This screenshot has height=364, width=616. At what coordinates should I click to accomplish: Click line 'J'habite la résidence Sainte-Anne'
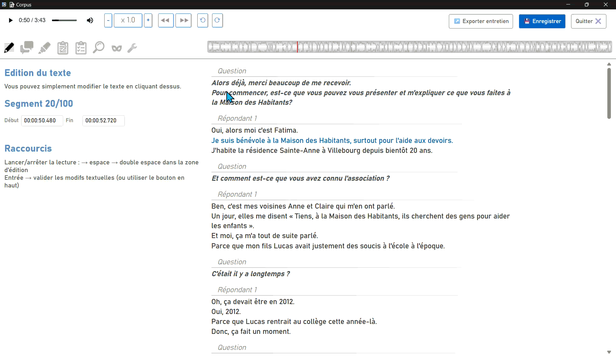322,151
